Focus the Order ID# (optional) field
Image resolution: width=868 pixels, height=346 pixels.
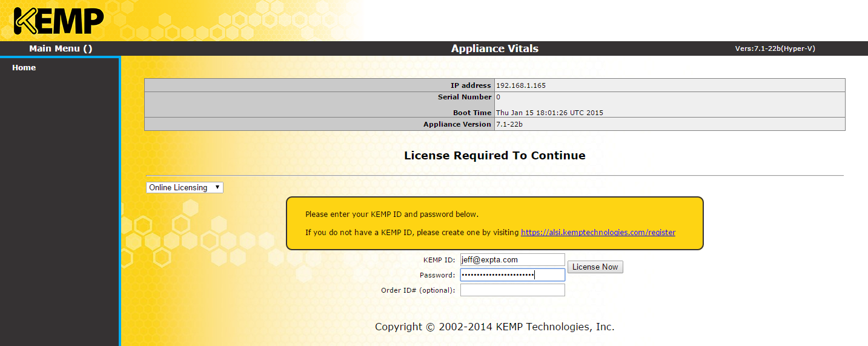(x=512, y=290)
